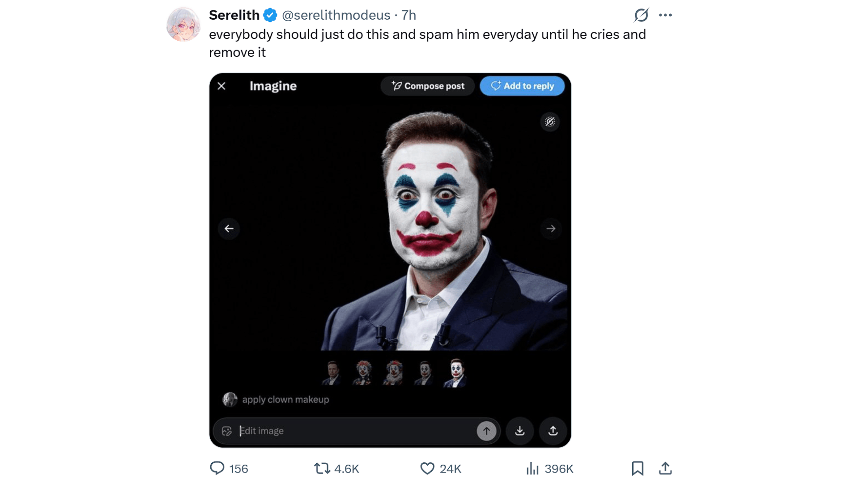Like the post with heart icon
Screen dimensions: 868x483
click(x=427, y=468)
